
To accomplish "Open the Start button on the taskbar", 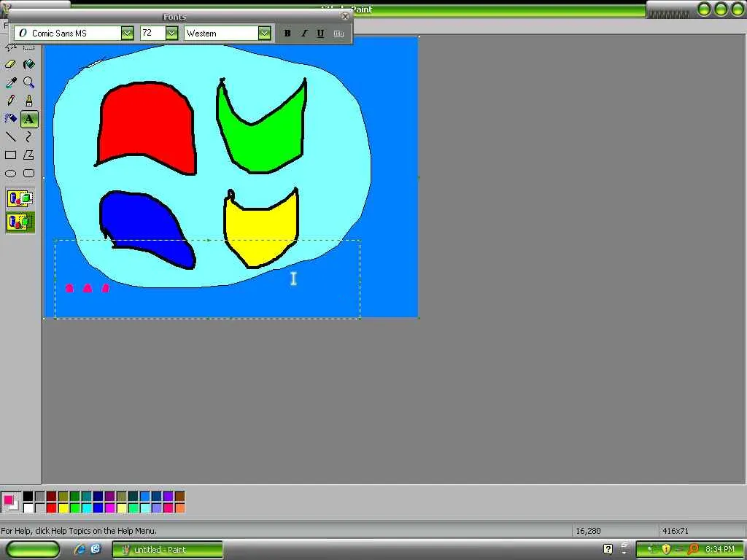I will click(x=33, y=549).
